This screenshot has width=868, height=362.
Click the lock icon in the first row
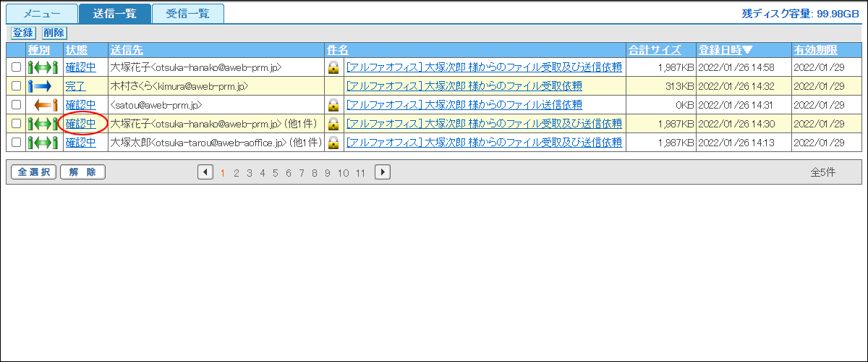(333, 67)
